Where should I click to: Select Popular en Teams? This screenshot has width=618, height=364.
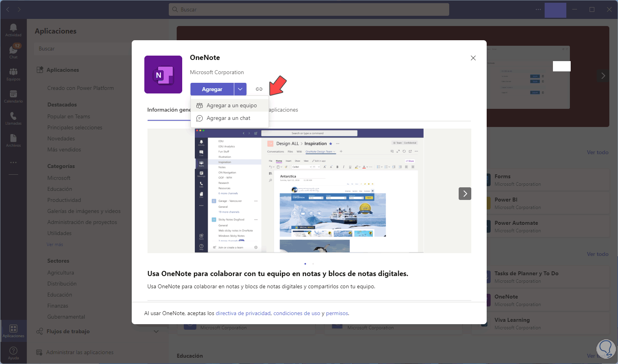point(69,116)
